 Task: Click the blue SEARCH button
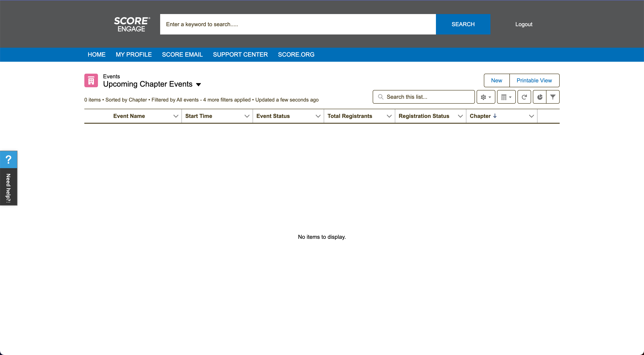(x=463, y=24)
